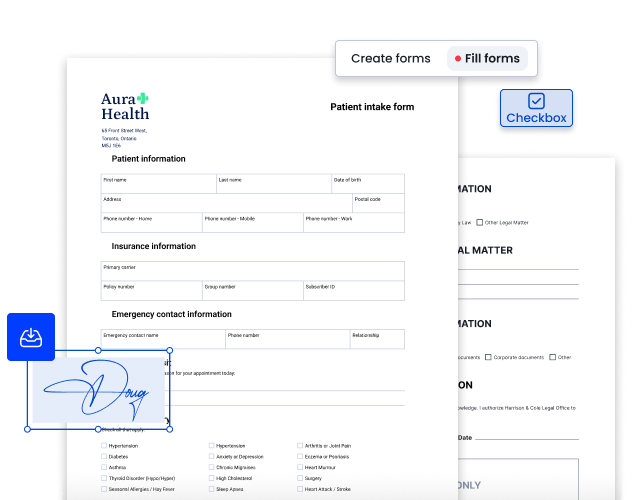Click the Primary carrier field
This screenshot has height=500, width=638.
pyautogui.click(x=253, y=271)
